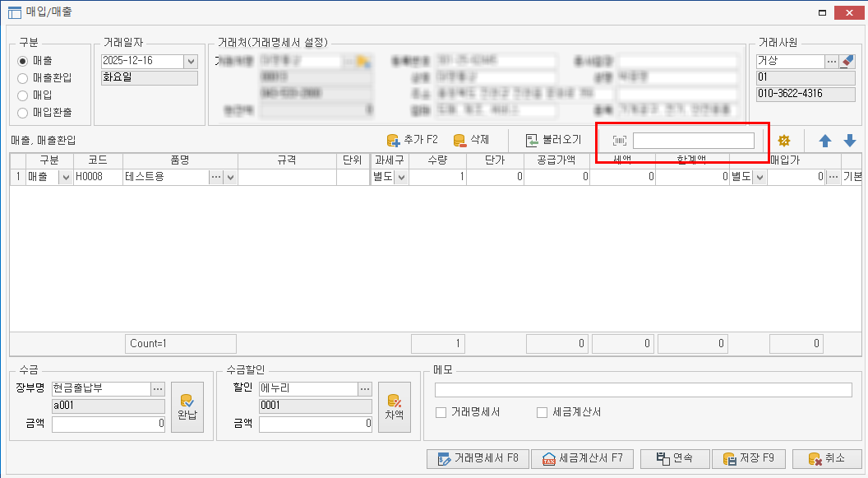
Task: Click the eraser icon beside 거래사원 field
Action: tap(849, 62)
